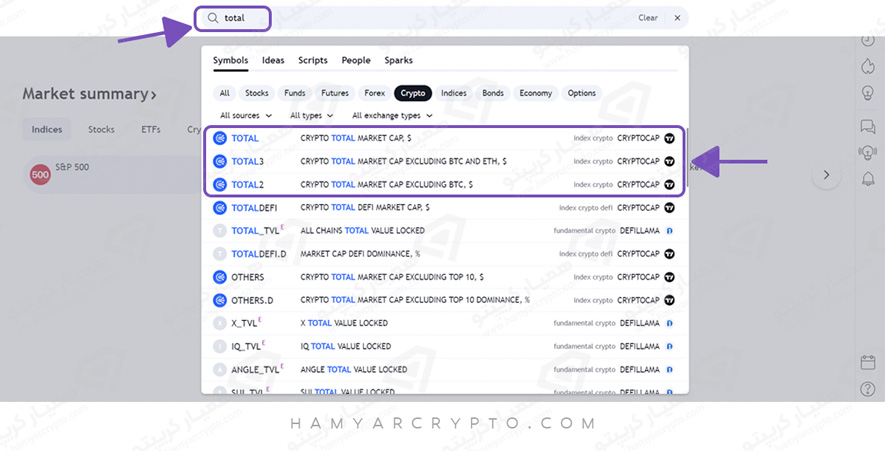
Task: Open the chats icon in right sidebar
Action: tap(868, 126)
